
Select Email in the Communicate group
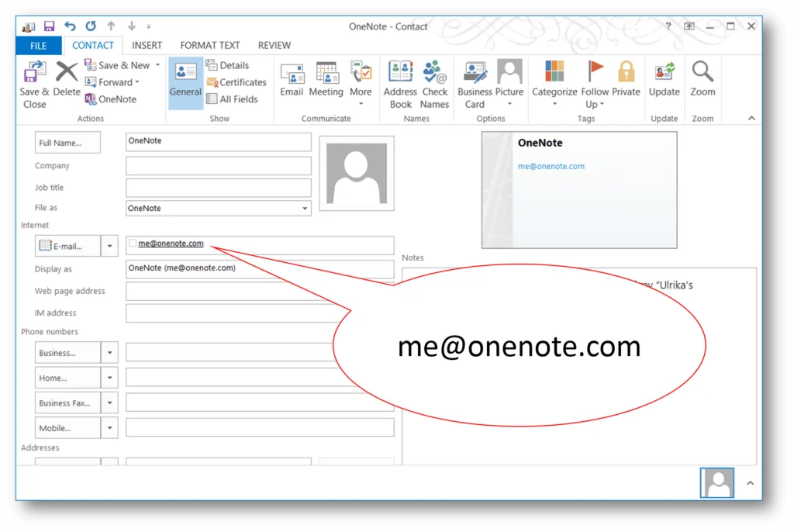(292, 81)
